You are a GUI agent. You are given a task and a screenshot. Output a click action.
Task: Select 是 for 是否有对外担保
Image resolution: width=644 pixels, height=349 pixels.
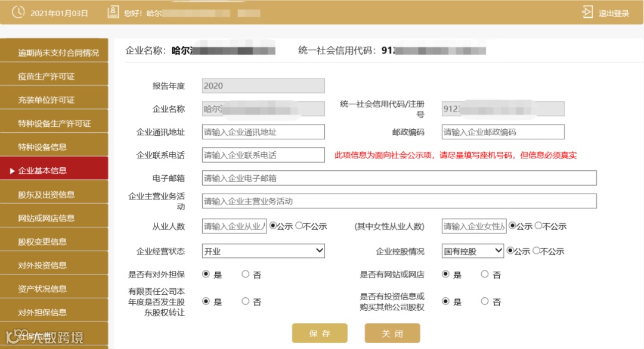206,274
